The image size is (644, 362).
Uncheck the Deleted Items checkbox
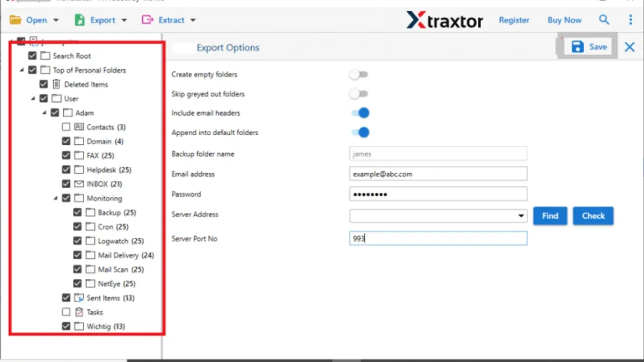44,84
